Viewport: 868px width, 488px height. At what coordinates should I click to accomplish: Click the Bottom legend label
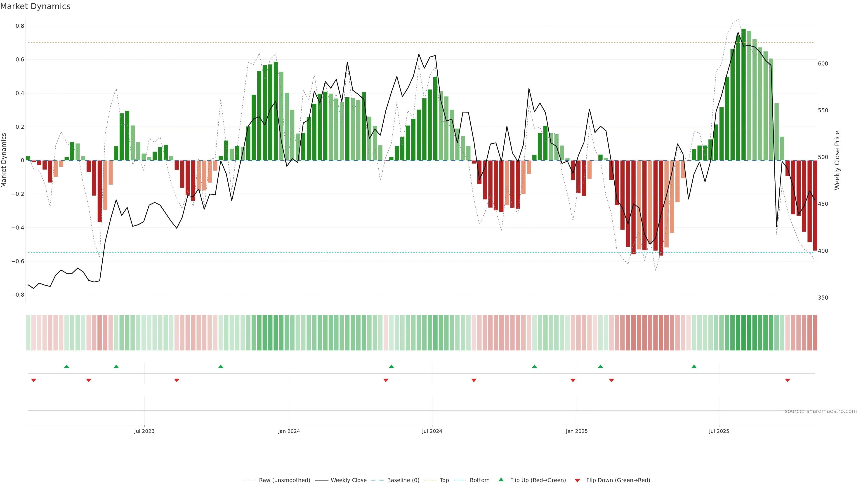click(479, 480)
